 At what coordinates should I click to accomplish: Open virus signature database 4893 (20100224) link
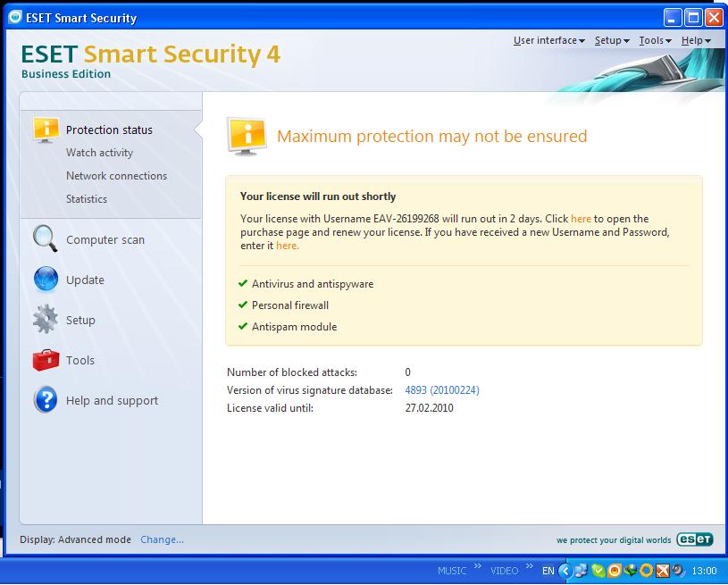point(442,390)
